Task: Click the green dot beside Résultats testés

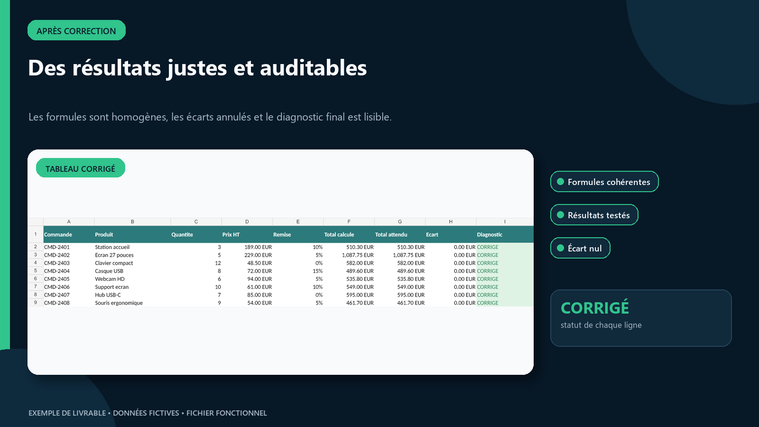Action: (561, 215)
